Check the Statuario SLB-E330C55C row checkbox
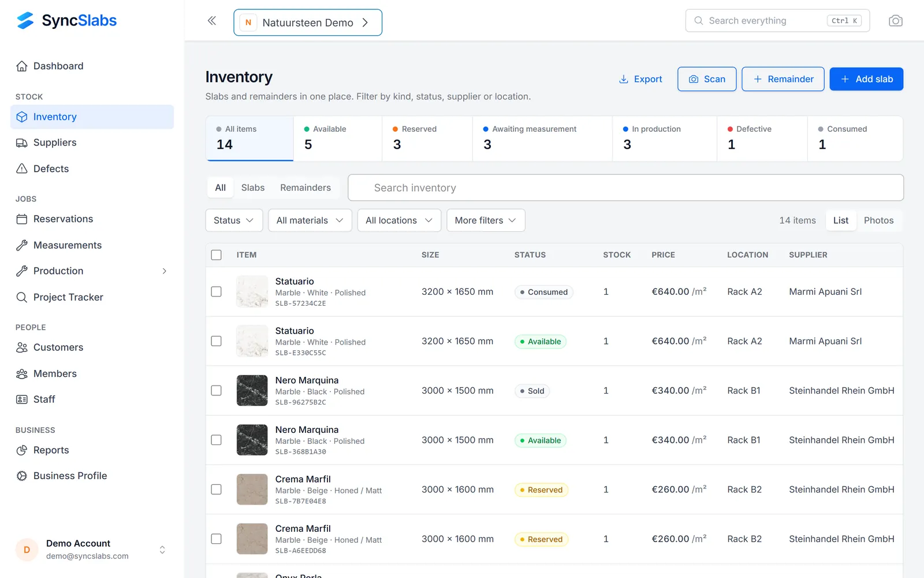 217,341
